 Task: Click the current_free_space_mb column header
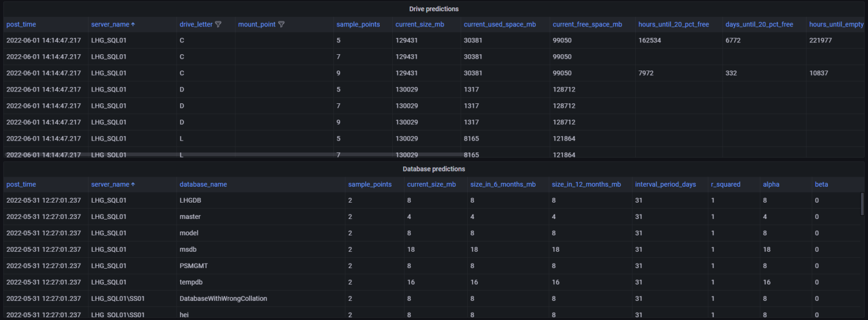tap(587, 25)
